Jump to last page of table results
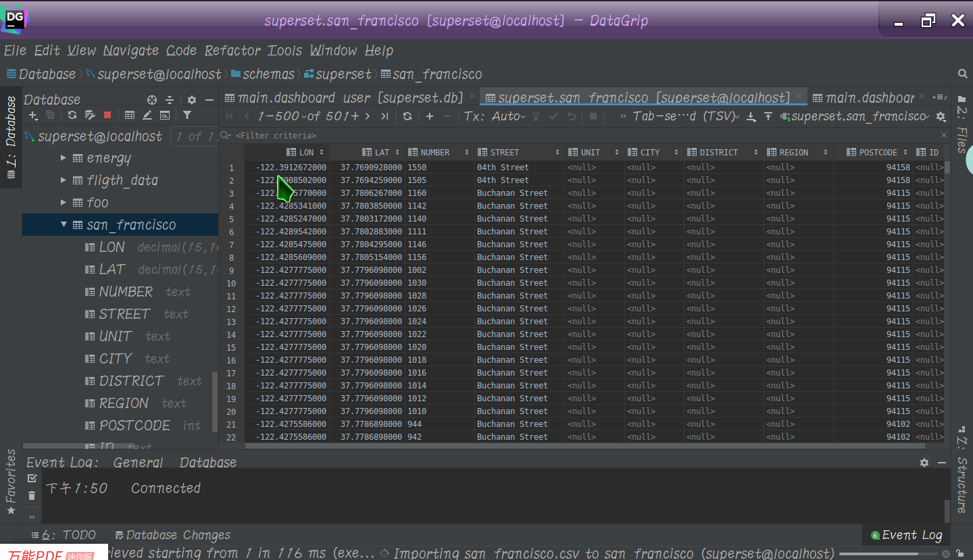 pyautogui.click(x=384, y=116)
